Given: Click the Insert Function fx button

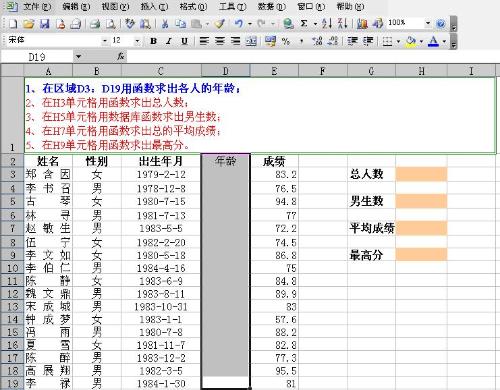Looking at the screenshot, I should tap(121, 56).
